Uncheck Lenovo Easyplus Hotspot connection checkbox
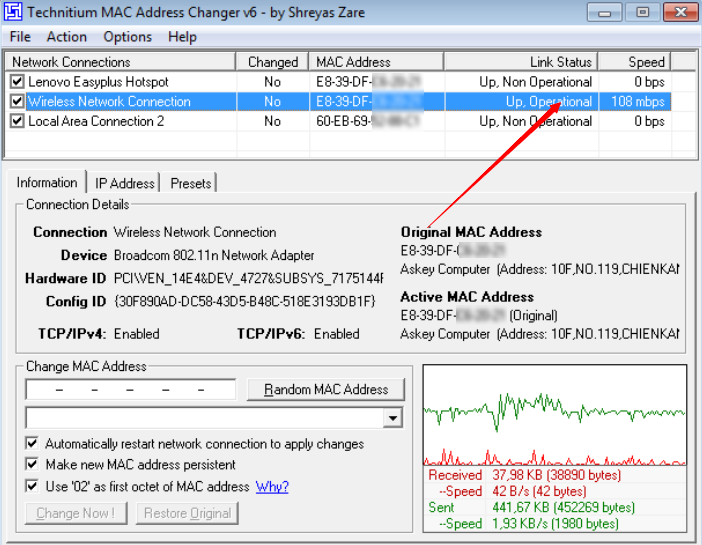Screen dimensions: 702x545 click(x=17, y=82)
